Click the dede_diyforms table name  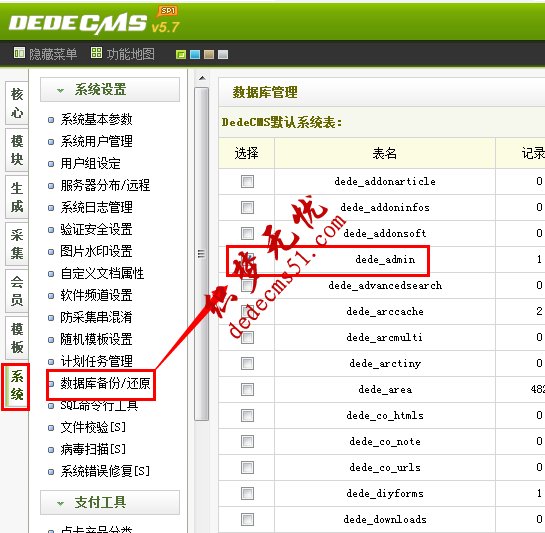(x=385, y=493)
